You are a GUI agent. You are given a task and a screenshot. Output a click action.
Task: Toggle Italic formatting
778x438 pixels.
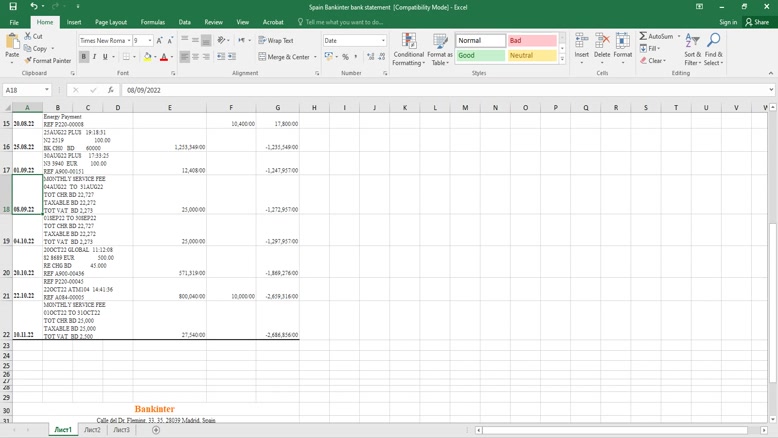click(x=95, y=57)
